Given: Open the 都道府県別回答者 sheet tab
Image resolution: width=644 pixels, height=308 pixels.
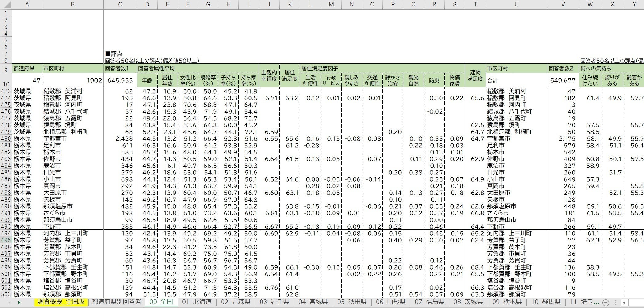Looking at the screenshot, I should (116, 302).
